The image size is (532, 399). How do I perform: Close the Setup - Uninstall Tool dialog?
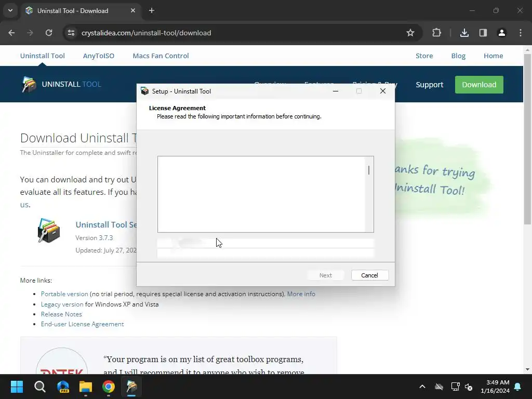[x=383, y=91]
